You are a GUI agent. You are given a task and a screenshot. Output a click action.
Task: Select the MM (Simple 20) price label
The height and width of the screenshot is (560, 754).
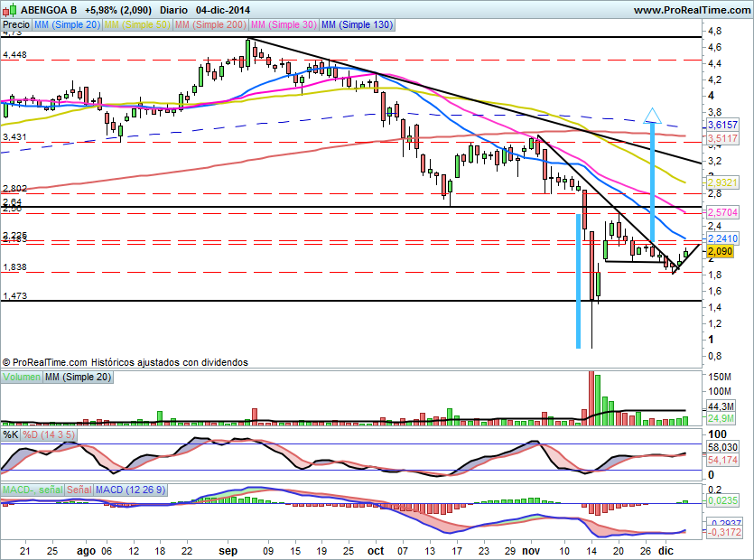[x=67, y=25]
